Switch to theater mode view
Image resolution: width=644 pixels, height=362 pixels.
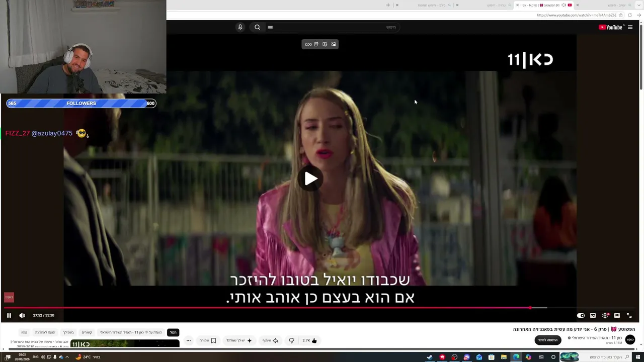617,315
